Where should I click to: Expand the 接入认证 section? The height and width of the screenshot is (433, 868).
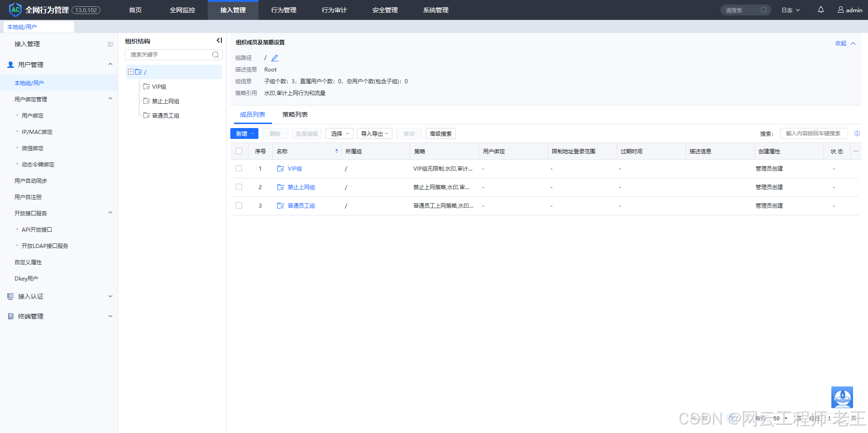(110, 296)
